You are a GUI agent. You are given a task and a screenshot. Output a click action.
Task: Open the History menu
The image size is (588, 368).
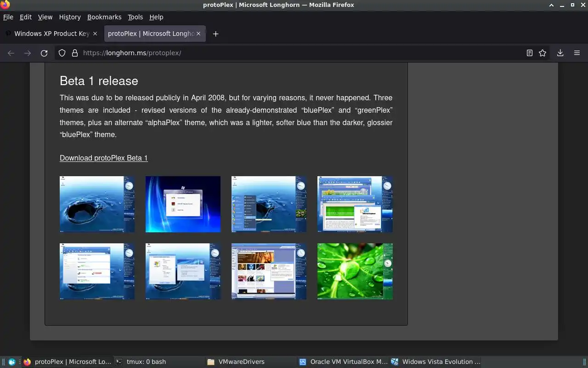tap(70, 17)
